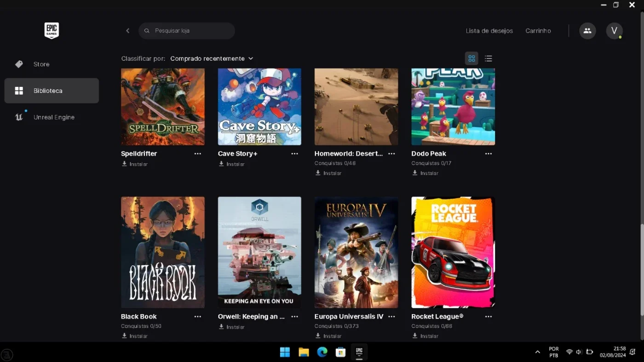644x362 pixels.
Task: Select the Europa Universalis IV cover
Action: 356,253
